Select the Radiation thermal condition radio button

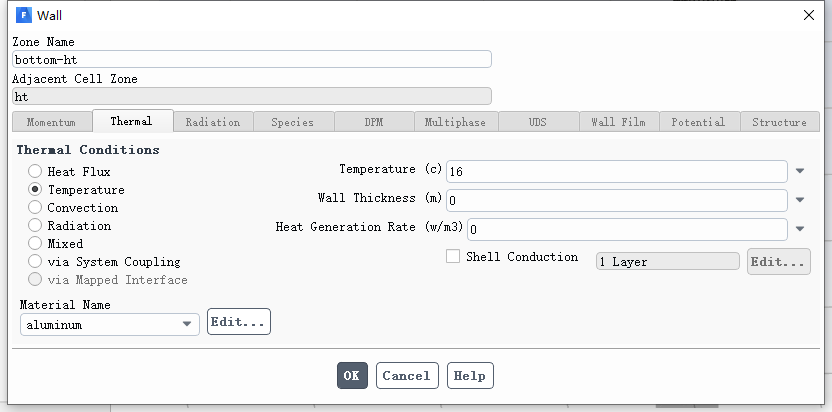[x=35, y=225]
